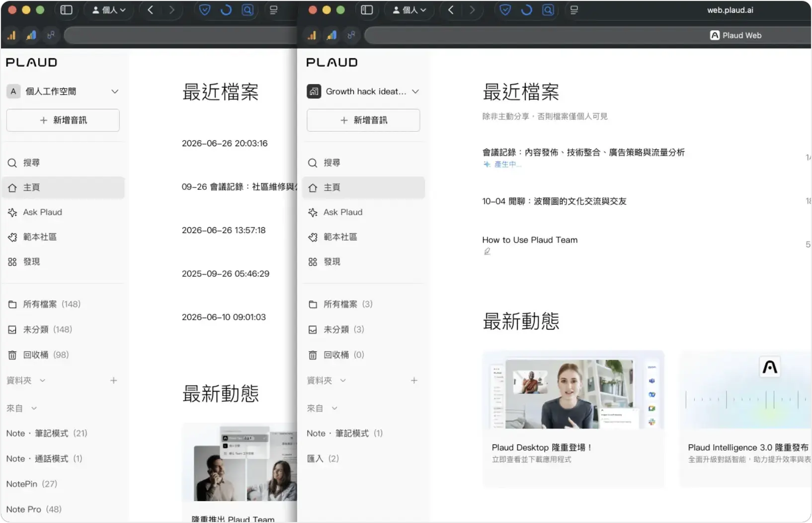
Task: Open Plaud Intelligence 3.0 隆重發布 card
Action: [745, 419]
